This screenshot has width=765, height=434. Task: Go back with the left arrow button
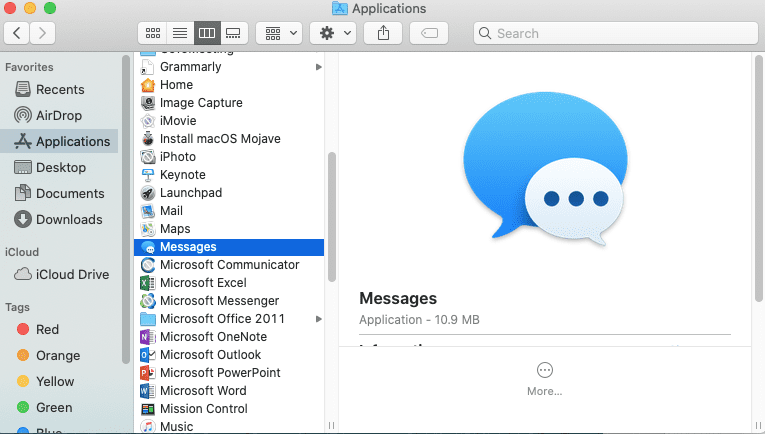(x=17, y=33)
